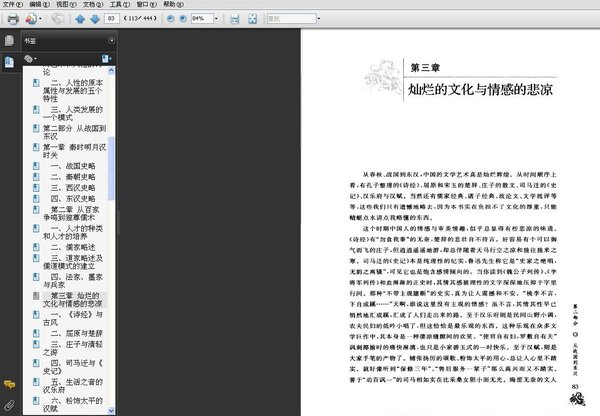The image size is (600, 416).
Task: Go to previous page with up arrow
Action: (81, 19)
